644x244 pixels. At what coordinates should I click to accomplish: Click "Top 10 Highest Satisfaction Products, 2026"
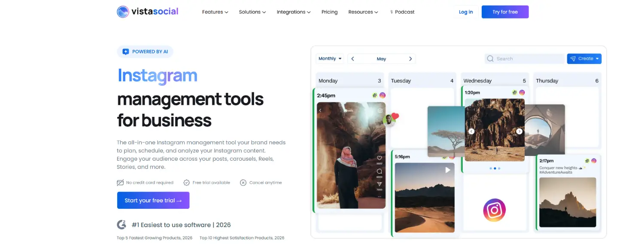pyautogui.click(x=242, y=238)
